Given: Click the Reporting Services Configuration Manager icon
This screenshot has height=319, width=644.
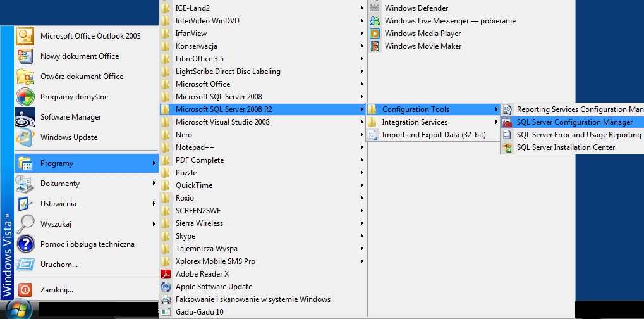Looking at the screenshot, I should point(507,109).
